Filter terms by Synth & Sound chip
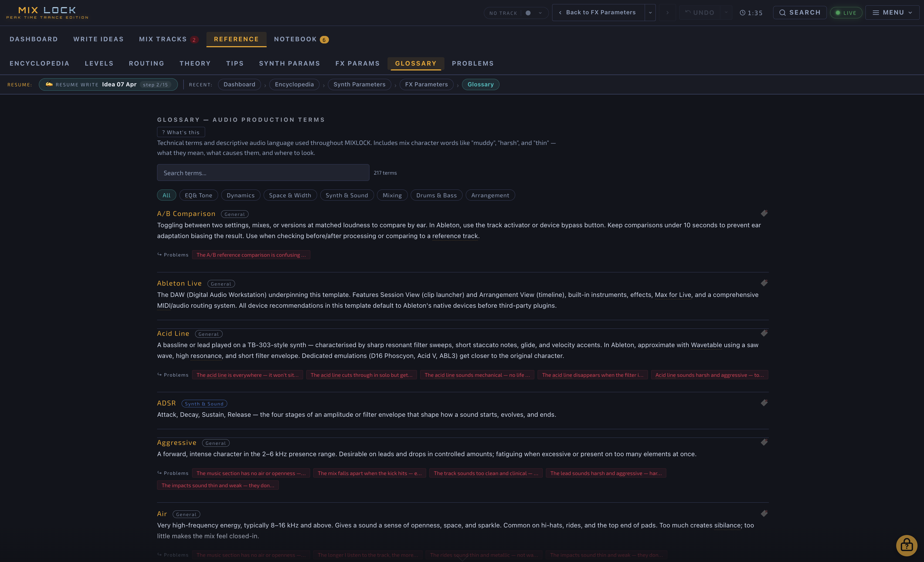 347,195
